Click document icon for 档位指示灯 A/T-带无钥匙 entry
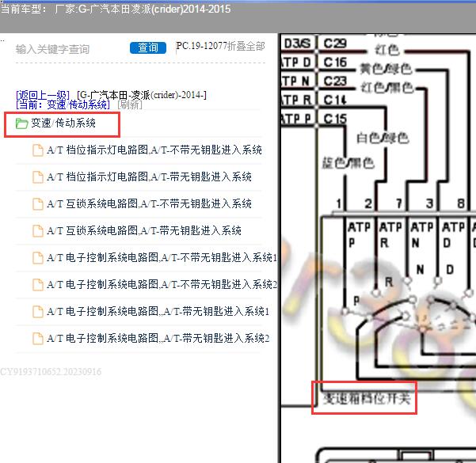 38,176
